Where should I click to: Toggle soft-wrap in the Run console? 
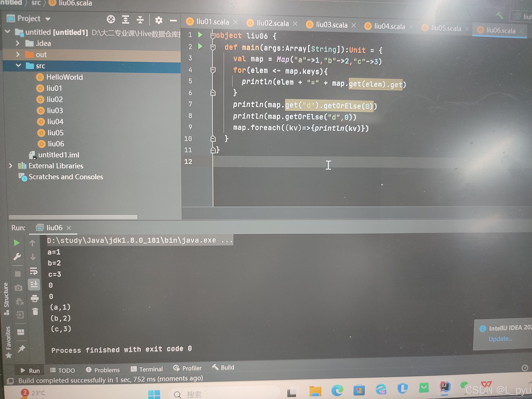click(x=34, y=271)
